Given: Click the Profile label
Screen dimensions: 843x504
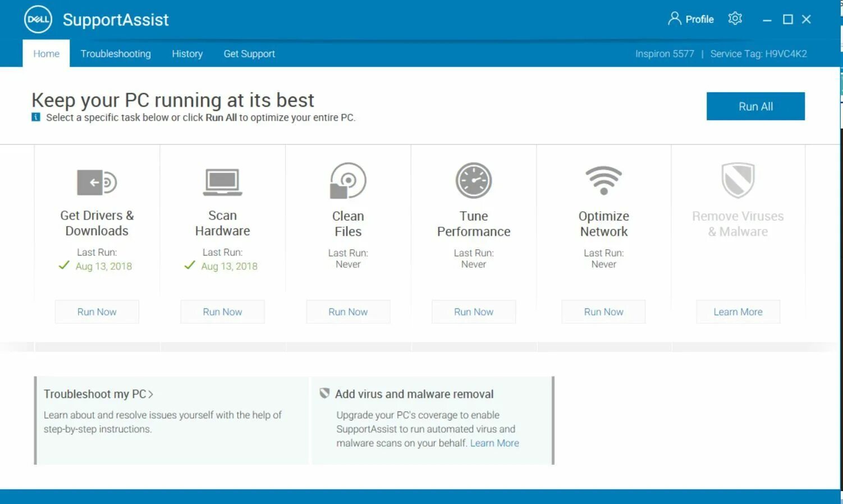Looking at the screenshot, I should click(699, 19).
